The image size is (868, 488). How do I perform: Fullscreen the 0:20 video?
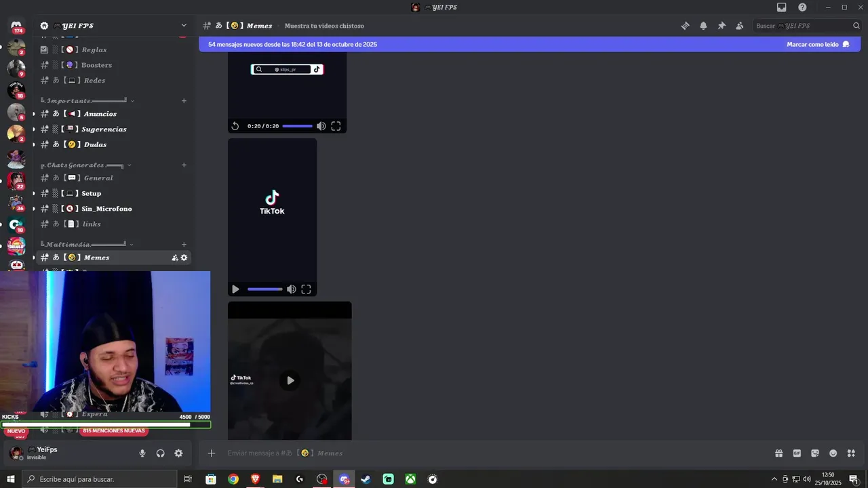(336, 126)
